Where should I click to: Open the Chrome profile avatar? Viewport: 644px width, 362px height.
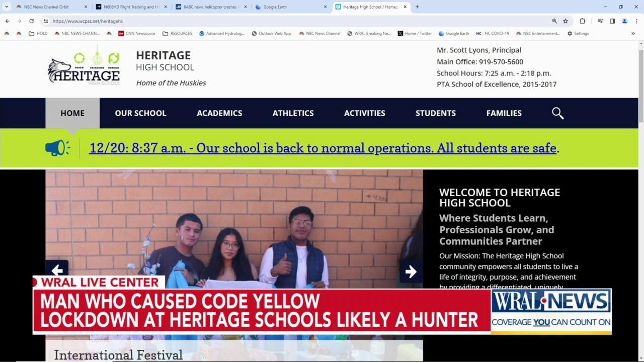click(x=624, y=21)
